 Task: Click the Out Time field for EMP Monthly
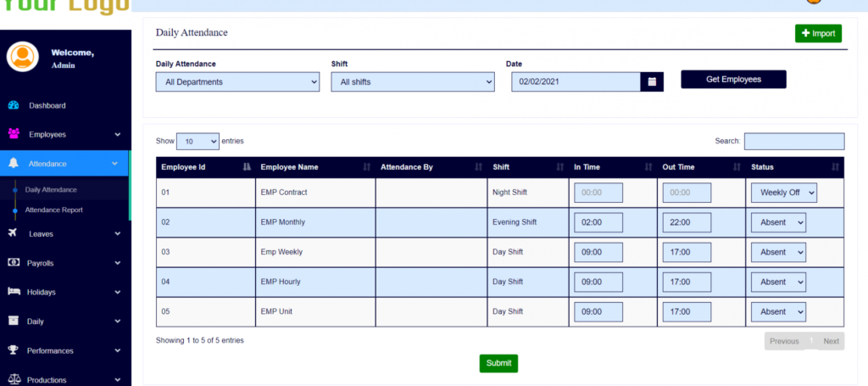tap(687, 222)
